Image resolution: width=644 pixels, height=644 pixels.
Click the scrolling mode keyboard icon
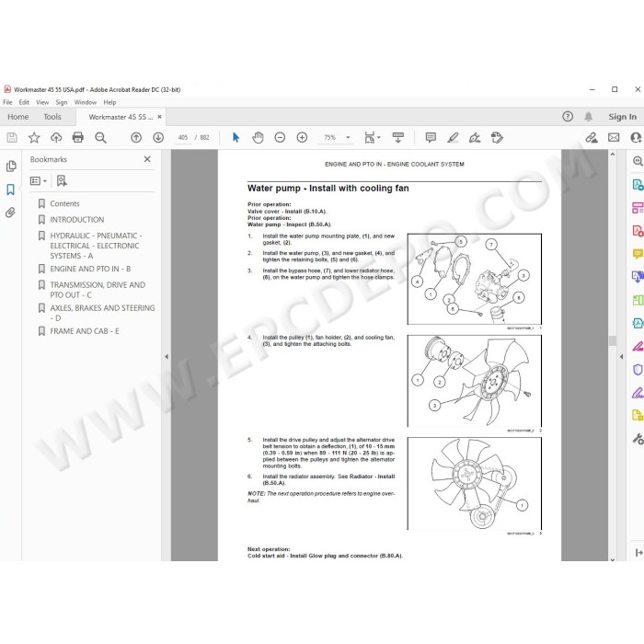pos(398,138)
